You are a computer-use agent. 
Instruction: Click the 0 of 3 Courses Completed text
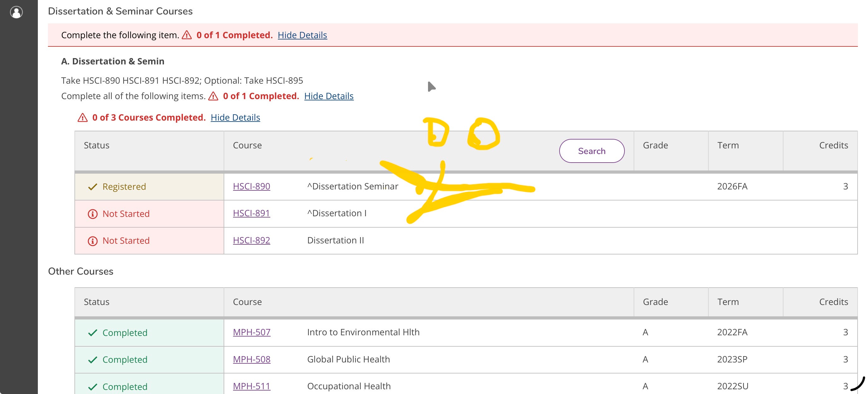point(149,117)
